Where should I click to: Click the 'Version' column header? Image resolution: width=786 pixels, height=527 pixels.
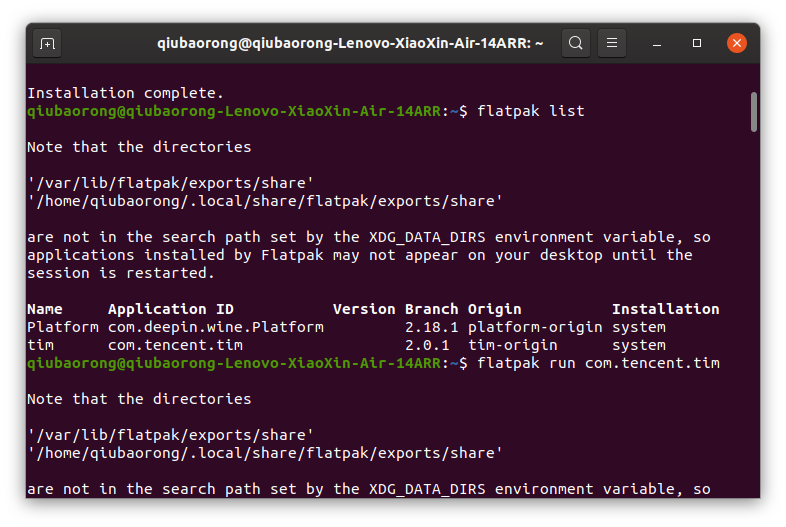tap(364, 309)
